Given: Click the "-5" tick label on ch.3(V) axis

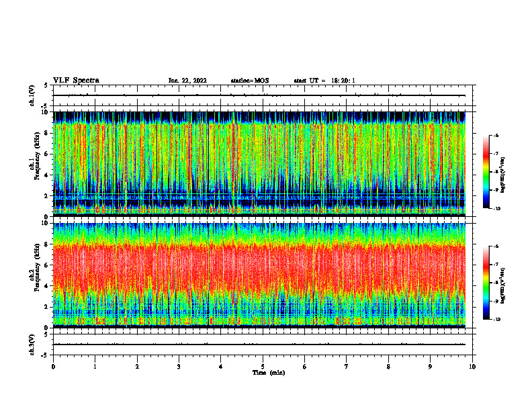Looking at the screenshot, I should click(46, 355).
